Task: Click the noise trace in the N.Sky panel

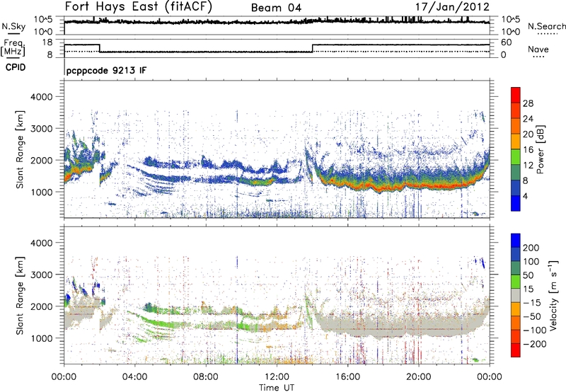Action: (277, 22)
